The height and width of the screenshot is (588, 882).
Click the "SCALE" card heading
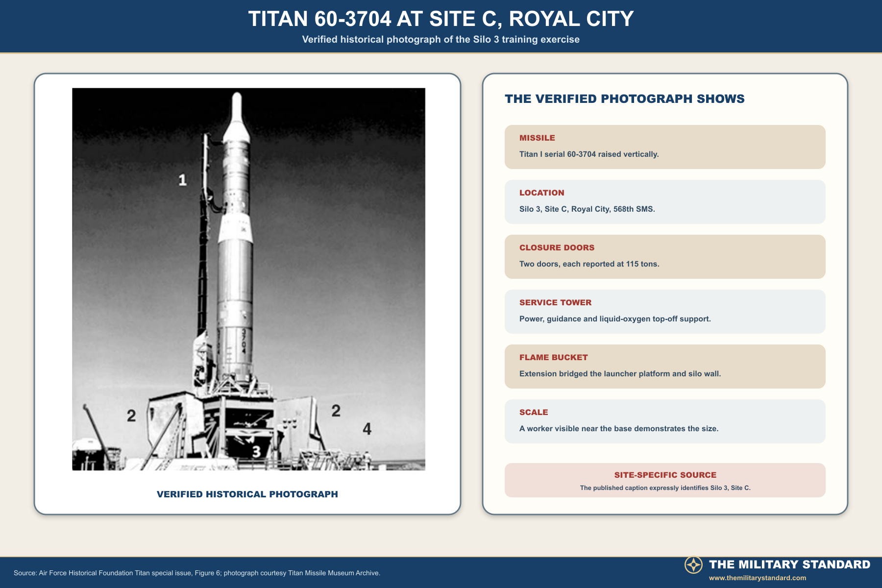[x=534, y=413]
